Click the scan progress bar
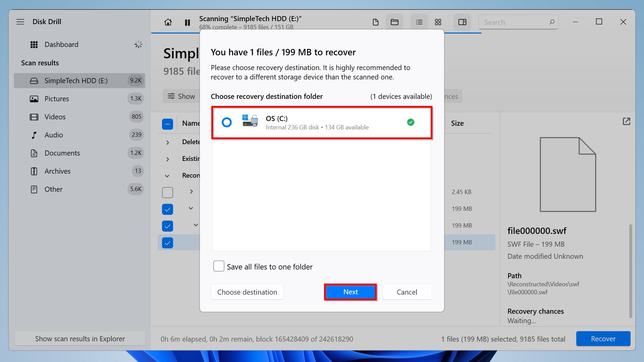644x362 pixels. (316, 33)
